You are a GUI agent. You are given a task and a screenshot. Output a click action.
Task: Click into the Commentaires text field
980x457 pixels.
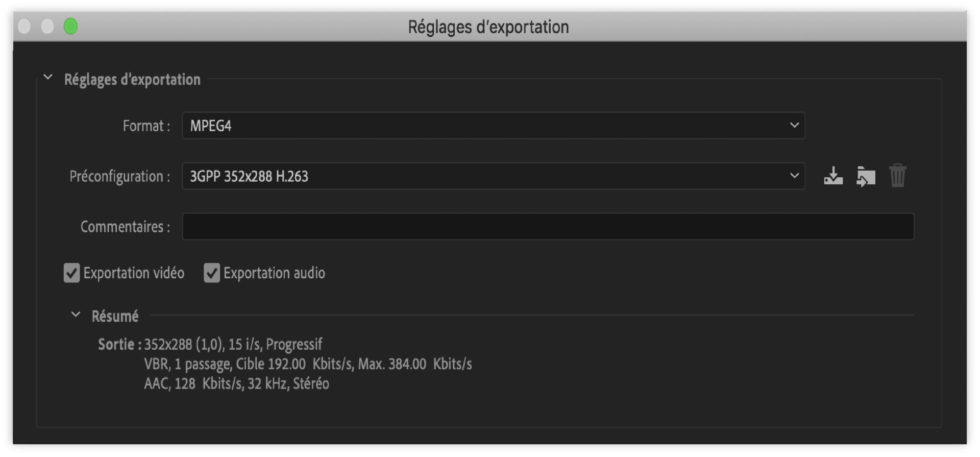tap(548, 227)
